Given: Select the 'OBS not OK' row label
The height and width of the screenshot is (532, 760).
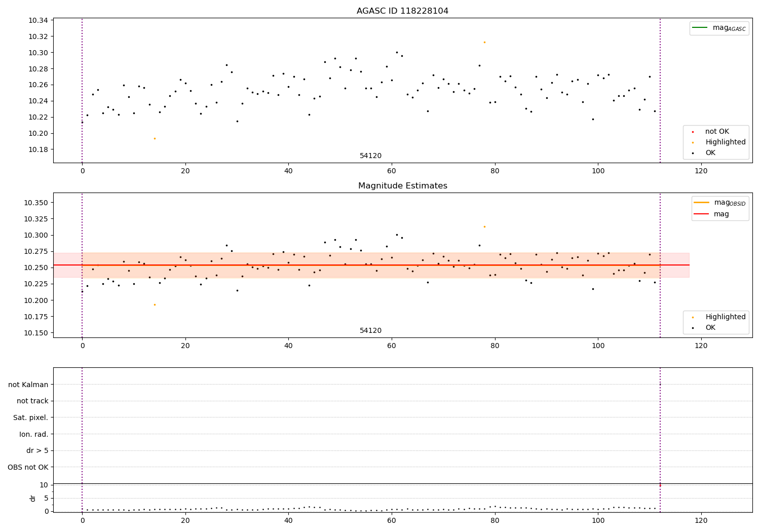Looking at the screenshot, I should click(28, 467).
